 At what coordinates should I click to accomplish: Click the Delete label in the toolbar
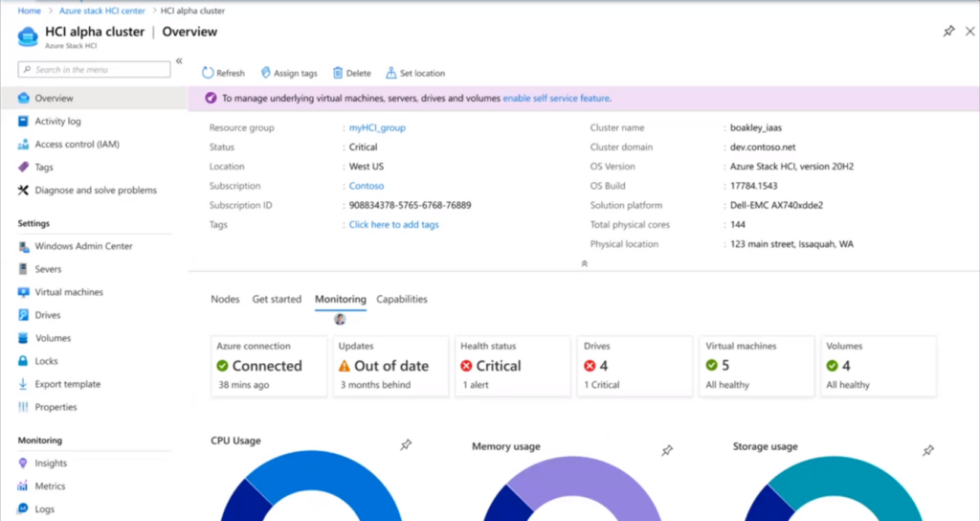pyautogui.click(x=358, y=73)
